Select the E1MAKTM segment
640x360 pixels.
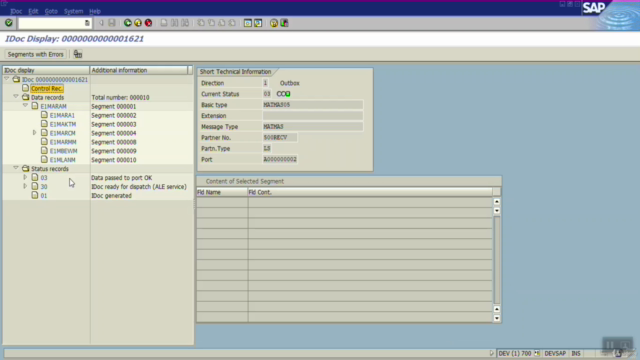(x=62, y=124)
